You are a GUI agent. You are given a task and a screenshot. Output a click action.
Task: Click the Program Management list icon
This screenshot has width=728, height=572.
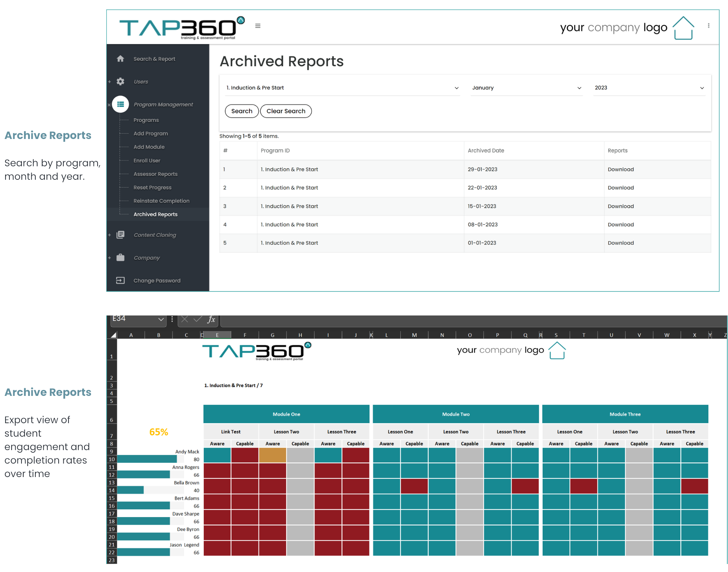(x=120, y=104)
